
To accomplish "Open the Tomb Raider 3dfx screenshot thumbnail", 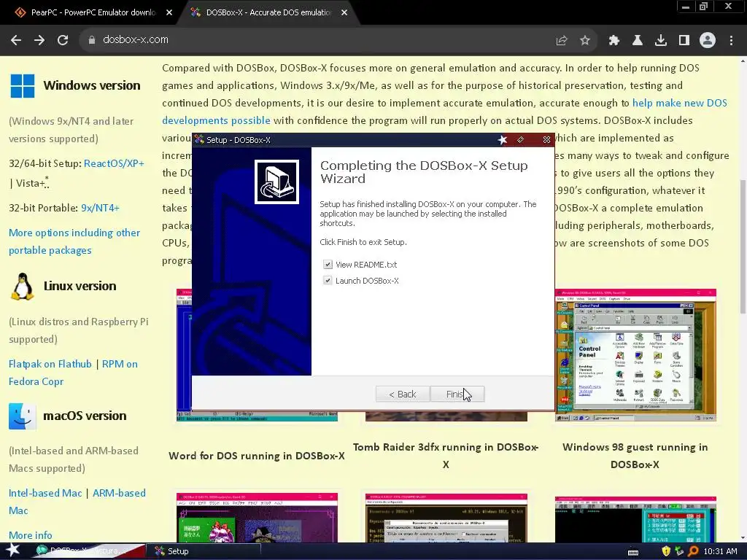I will 446,416.
